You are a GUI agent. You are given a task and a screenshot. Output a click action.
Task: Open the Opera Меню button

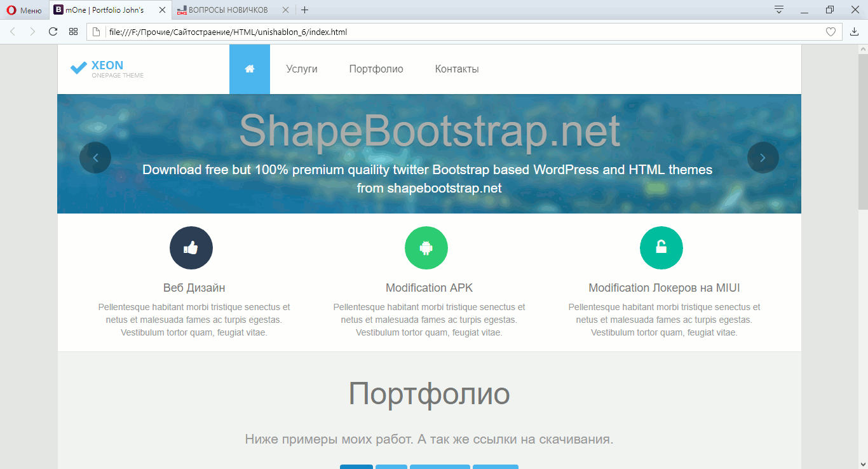coord(24,10)
